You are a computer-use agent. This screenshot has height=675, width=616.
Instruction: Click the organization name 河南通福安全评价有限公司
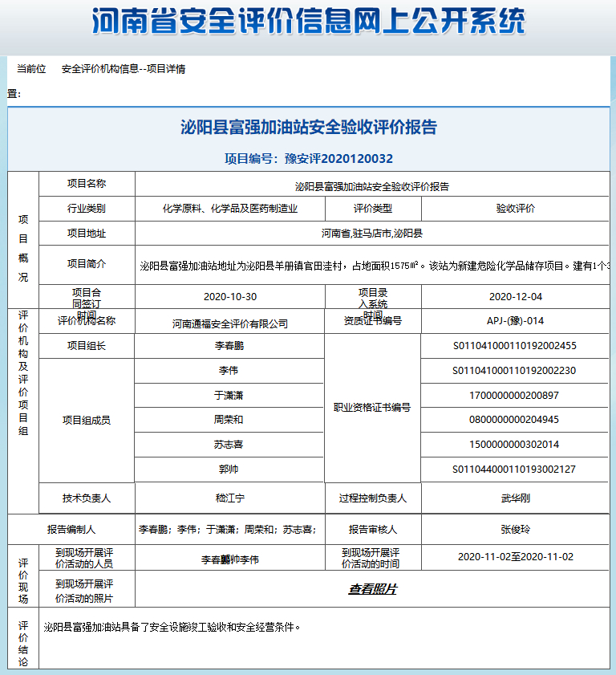pos(230,323)
